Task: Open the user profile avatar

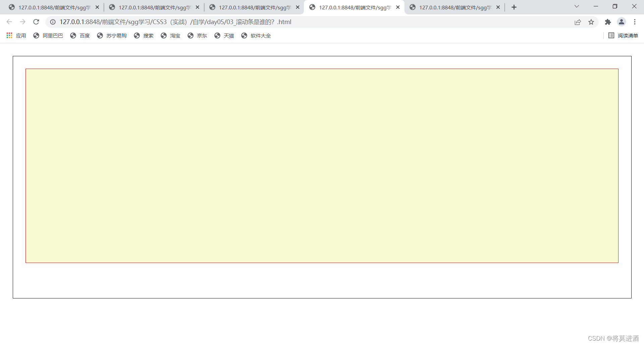Action: point(622,22)
